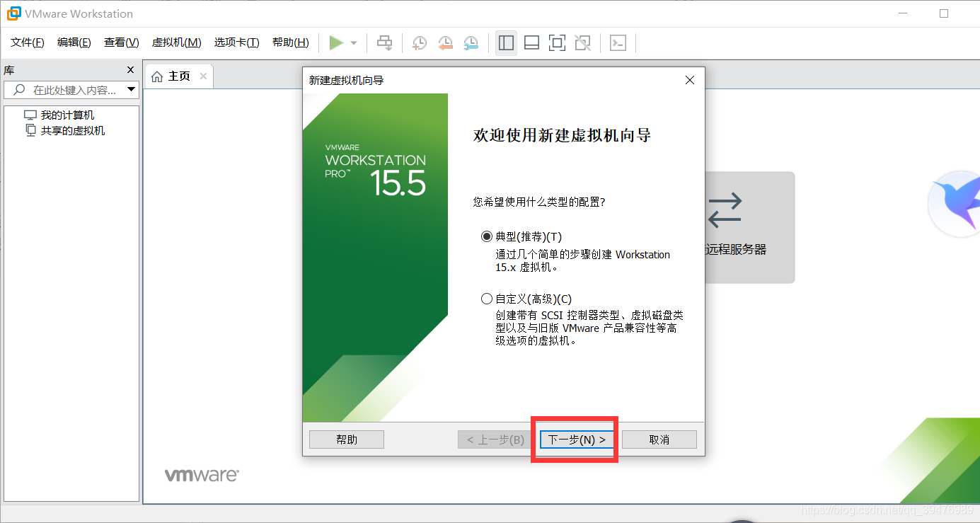Minimize the VMware Workstation window
Image resolution: width=980 pixels, height=523 pixels.
(x=902, y=13)
